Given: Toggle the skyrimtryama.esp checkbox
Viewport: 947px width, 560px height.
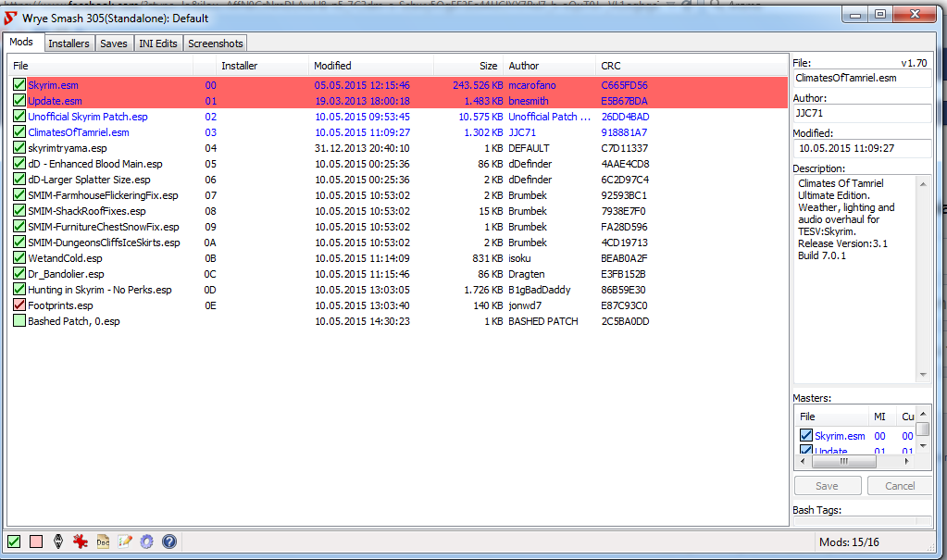Looking at the screenshot, I should (19, 147).
